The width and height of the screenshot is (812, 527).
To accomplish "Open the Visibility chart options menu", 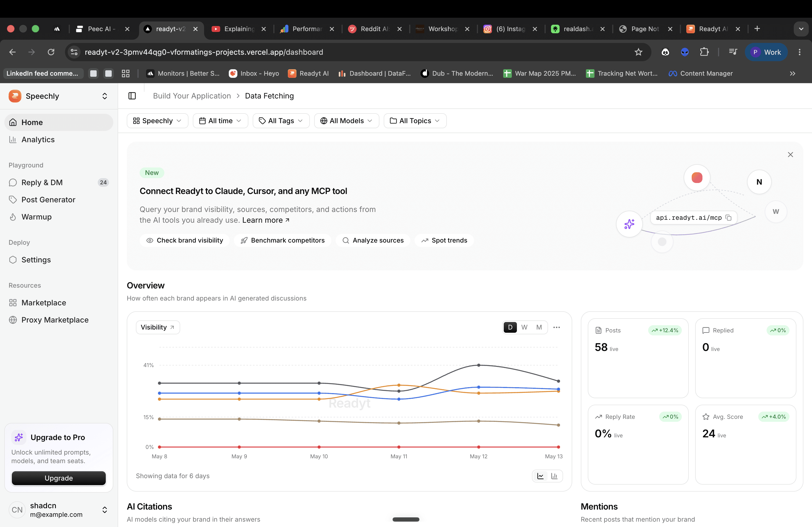I will pos(556,327).
